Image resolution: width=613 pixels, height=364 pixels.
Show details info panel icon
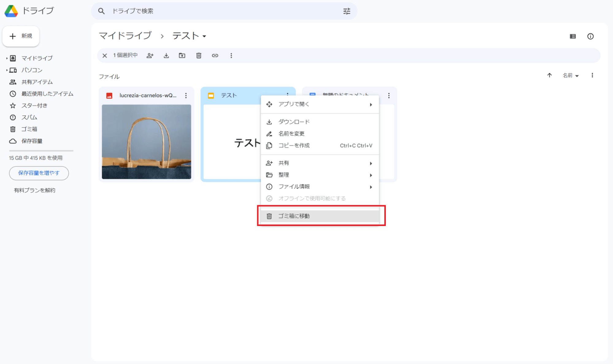coord(590,36)
